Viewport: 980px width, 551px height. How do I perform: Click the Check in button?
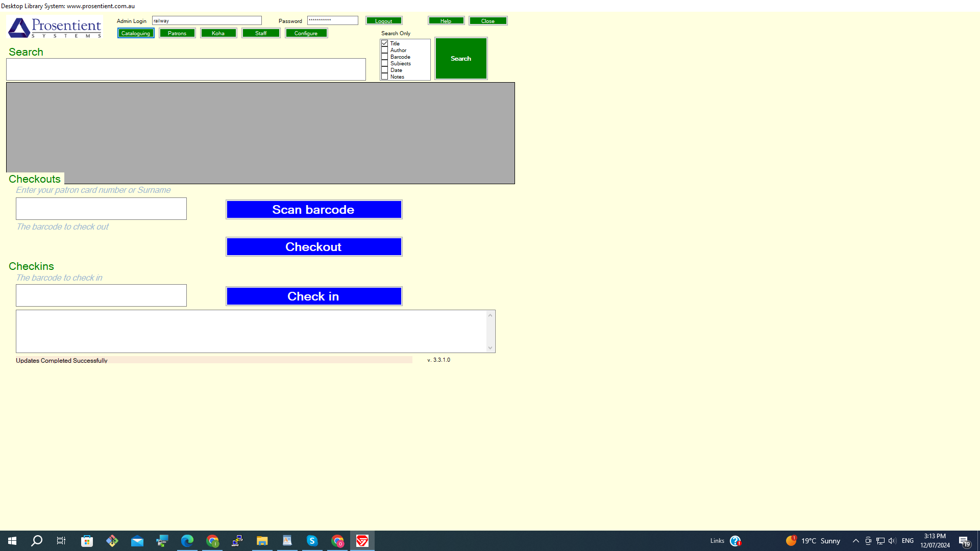coord(313,296)
